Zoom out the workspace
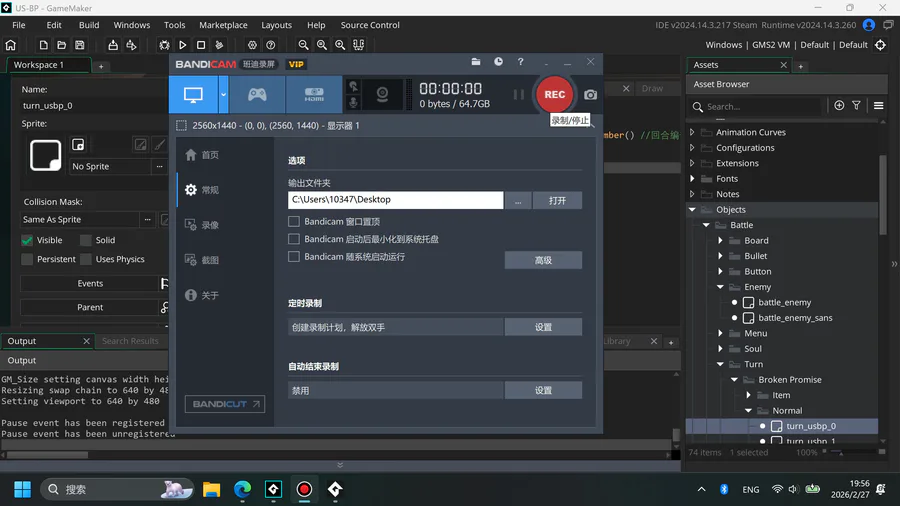The height and width of the screenshot is (506, 900). pyautogui.click(x=303, y=45)
